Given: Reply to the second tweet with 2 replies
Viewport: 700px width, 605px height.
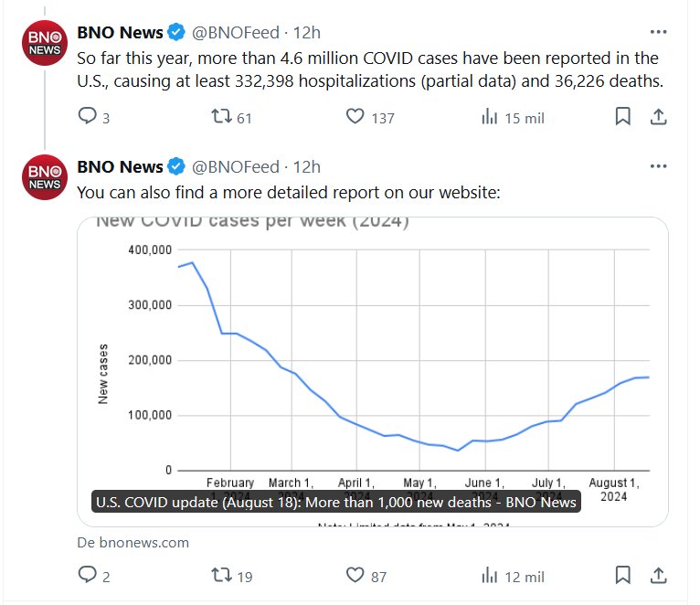Looking at the screenshot, I should (88, 576).
